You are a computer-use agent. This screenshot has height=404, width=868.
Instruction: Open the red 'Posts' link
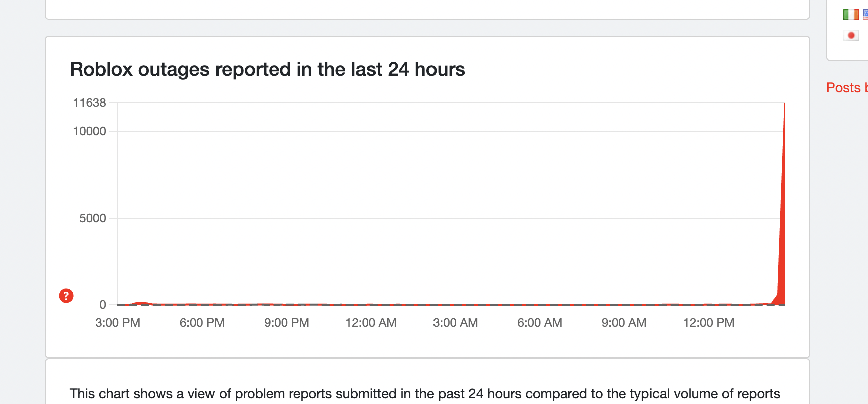click(843, 88)
